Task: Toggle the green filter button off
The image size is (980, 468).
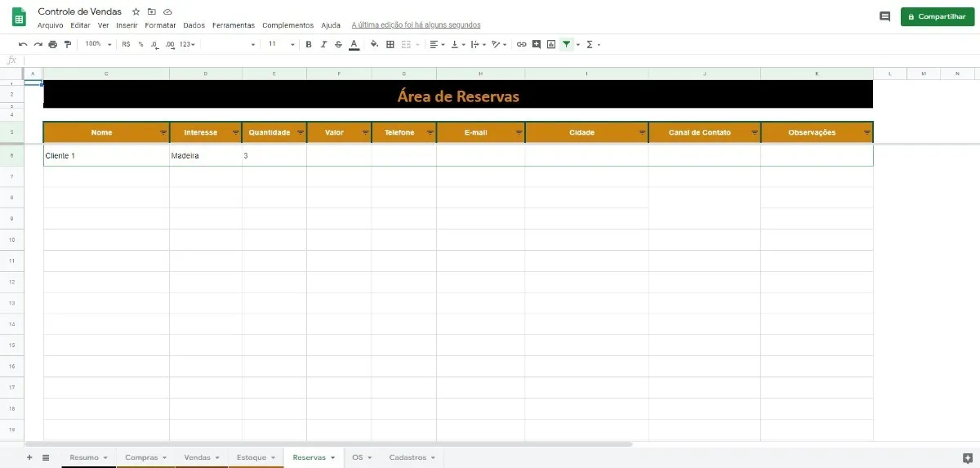Action: click(566, 44)
